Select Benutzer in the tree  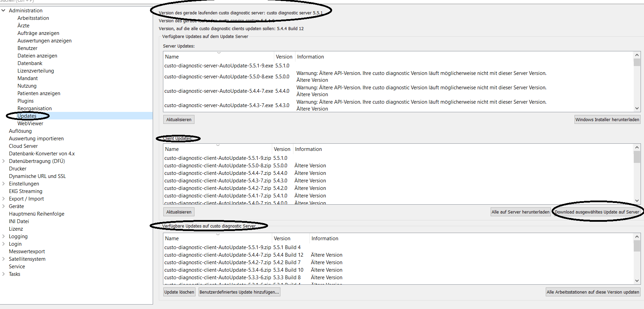pyautogui.click(x=27, y=48)
